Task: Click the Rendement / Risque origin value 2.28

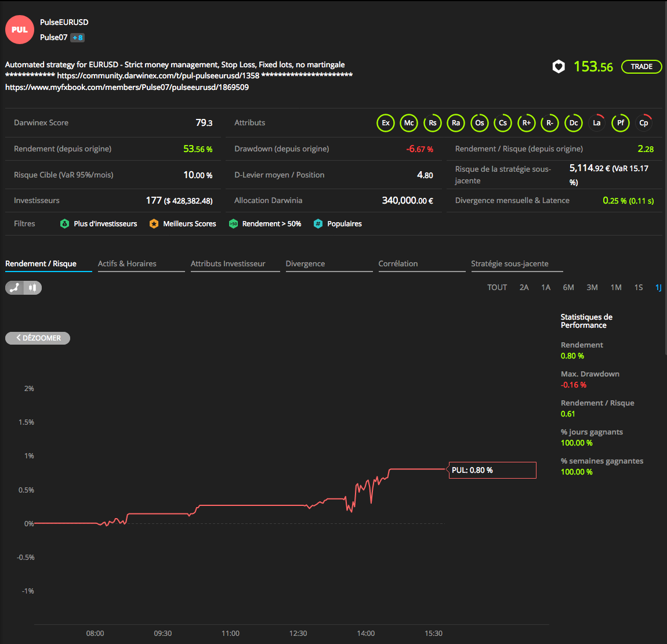Action: (646, 149)
